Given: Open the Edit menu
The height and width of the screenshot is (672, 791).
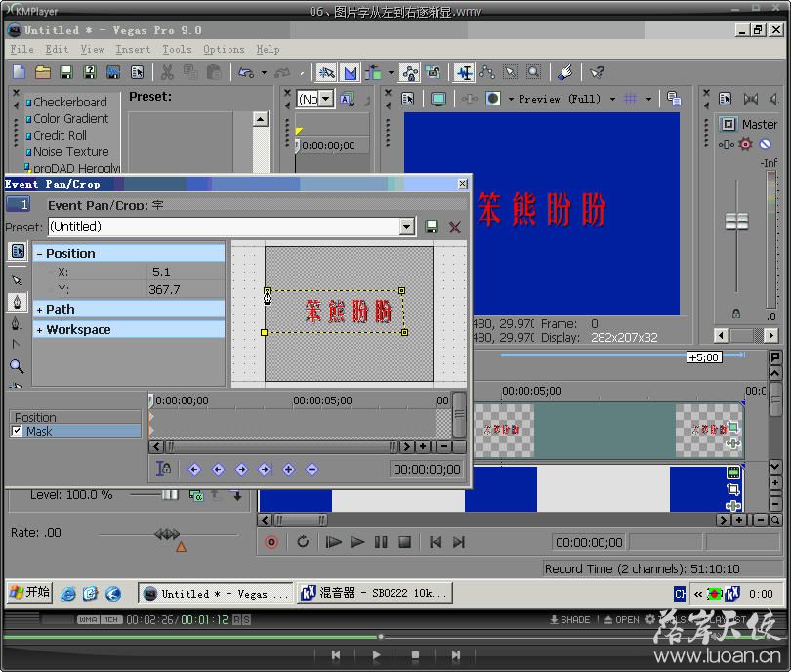Looking at the screenshot, I should (x=57, y=50).
